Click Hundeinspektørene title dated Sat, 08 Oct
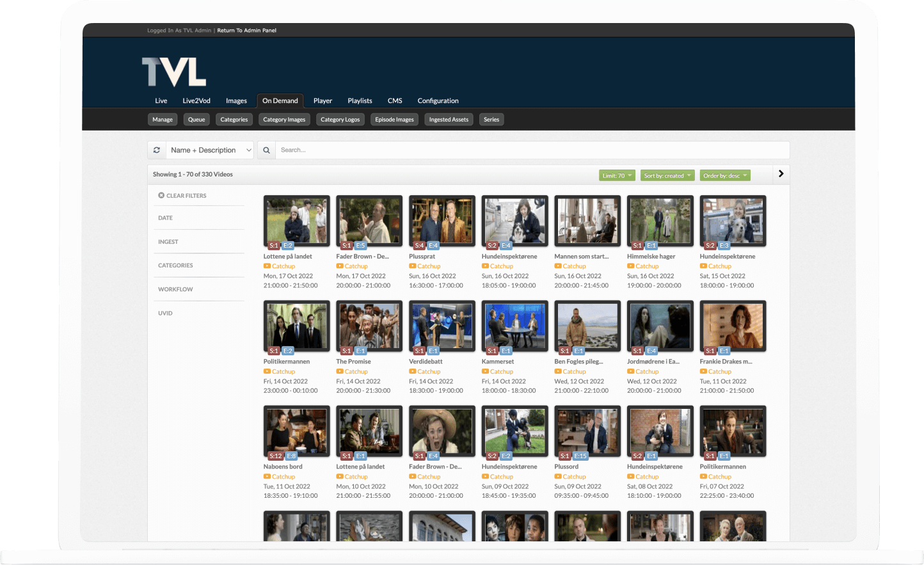The width and height of the screenshot is (924, 565). (x=655, y=466)
